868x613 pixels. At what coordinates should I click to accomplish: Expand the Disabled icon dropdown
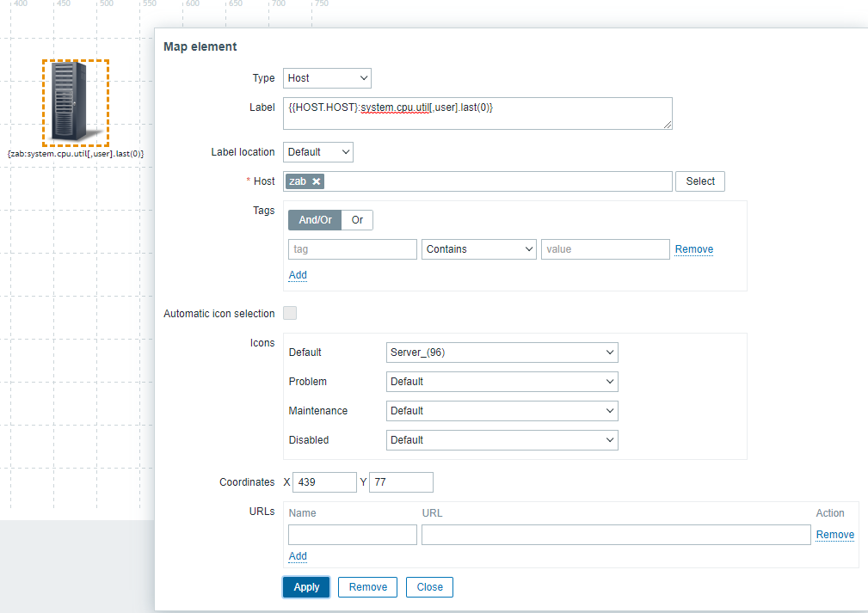(x=502, y=440)
